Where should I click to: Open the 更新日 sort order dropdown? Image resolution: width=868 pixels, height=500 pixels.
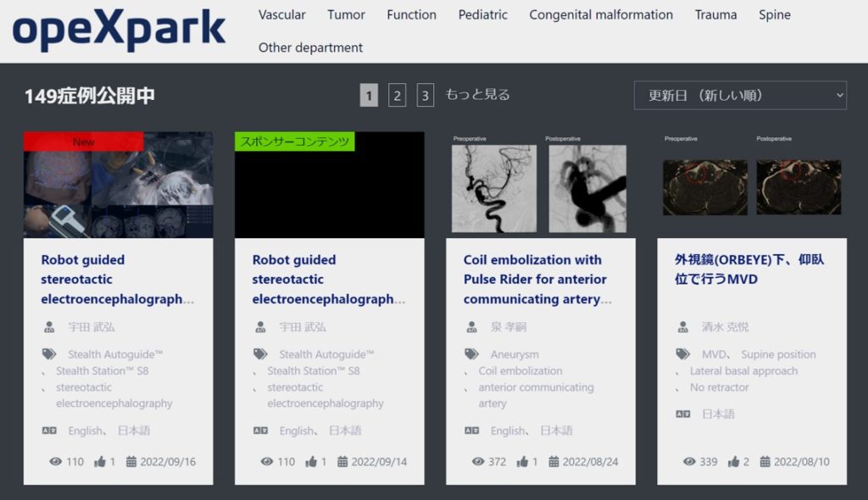coord(740,96)
